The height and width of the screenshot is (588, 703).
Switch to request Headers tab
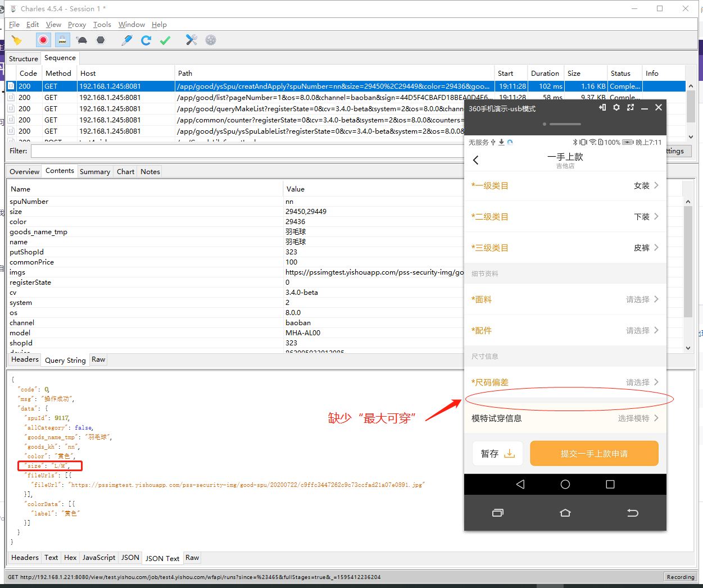[25, 359]
